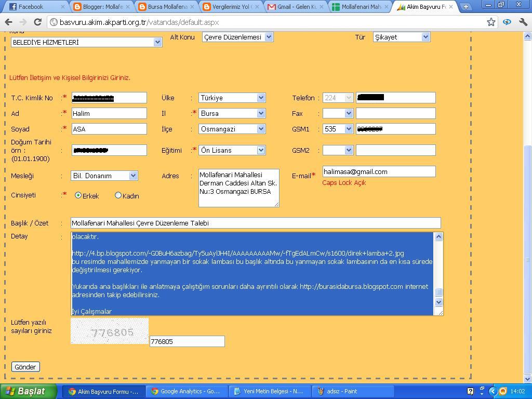Select the Akim Başvuru Formu taskbar button
This screenshot has height=399, width=532.
pyautogui.click(x=104, y=391)
